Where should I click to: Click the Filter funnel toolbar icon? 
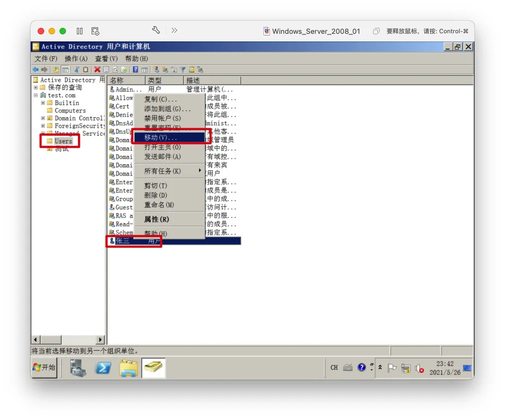(183, 70)
